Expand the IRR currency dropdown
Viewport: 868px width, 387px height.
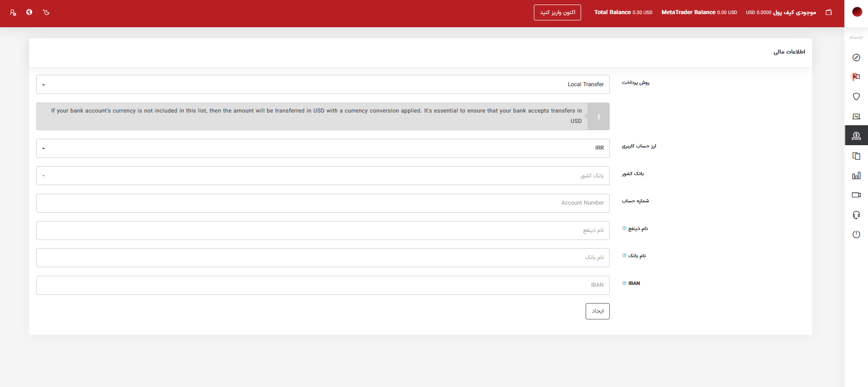tap(323, 148)
